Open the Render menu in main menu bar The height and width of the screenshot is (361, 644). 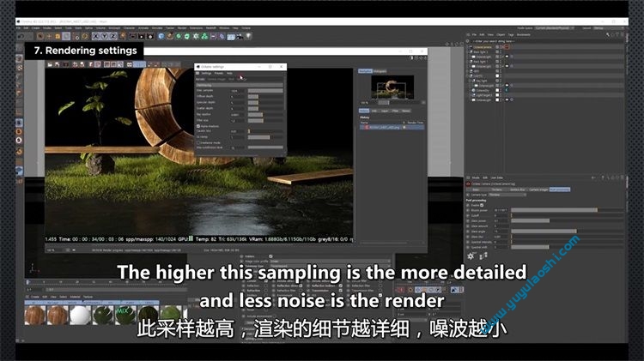pyautogui.click(x=182, y=28)
